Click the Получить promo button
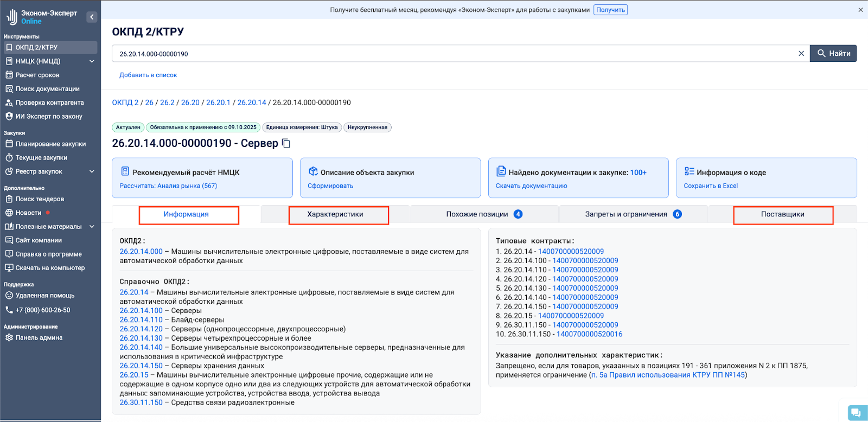Image resolution: width=868 pixels, height=422 pixels. tap(610, 10)
